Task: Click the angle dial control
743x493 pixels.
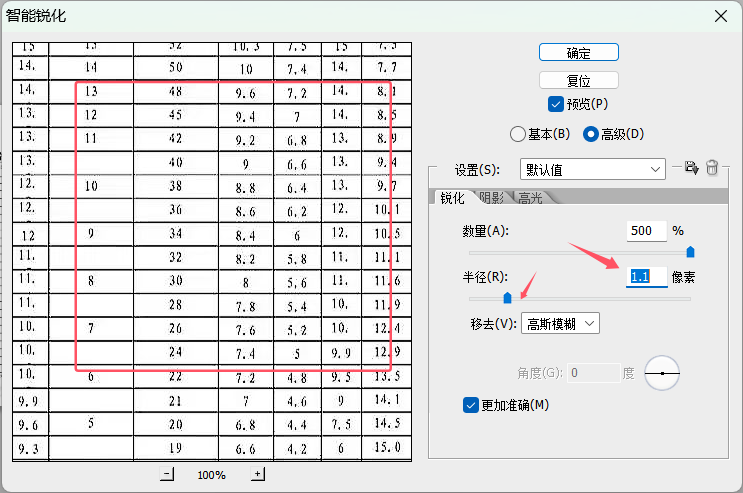Action: (x=662, y=373)
